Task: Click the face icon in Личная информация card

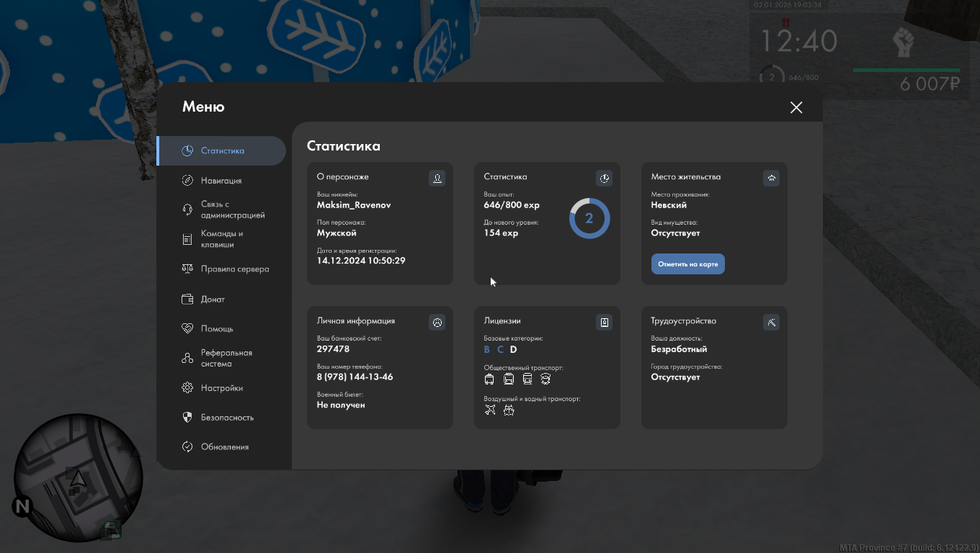Action: (x=437, y=322)
